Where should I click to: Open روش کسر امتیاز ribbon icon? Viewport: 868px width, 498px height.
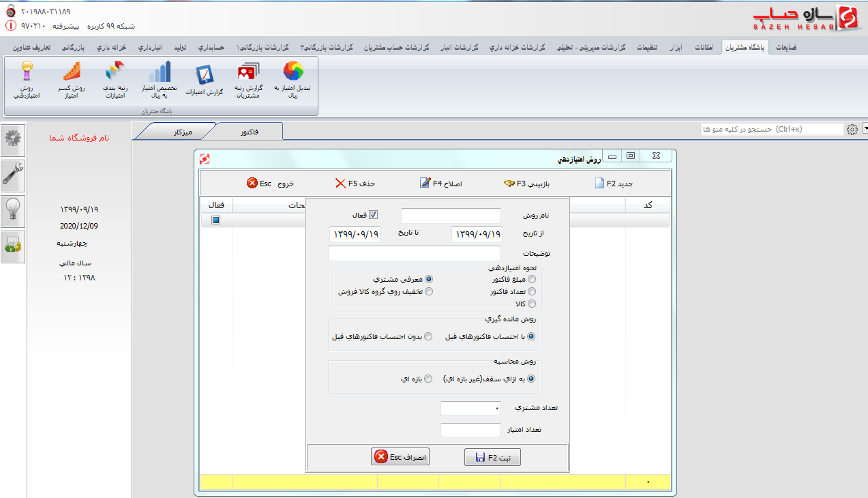tap(72, 80)
